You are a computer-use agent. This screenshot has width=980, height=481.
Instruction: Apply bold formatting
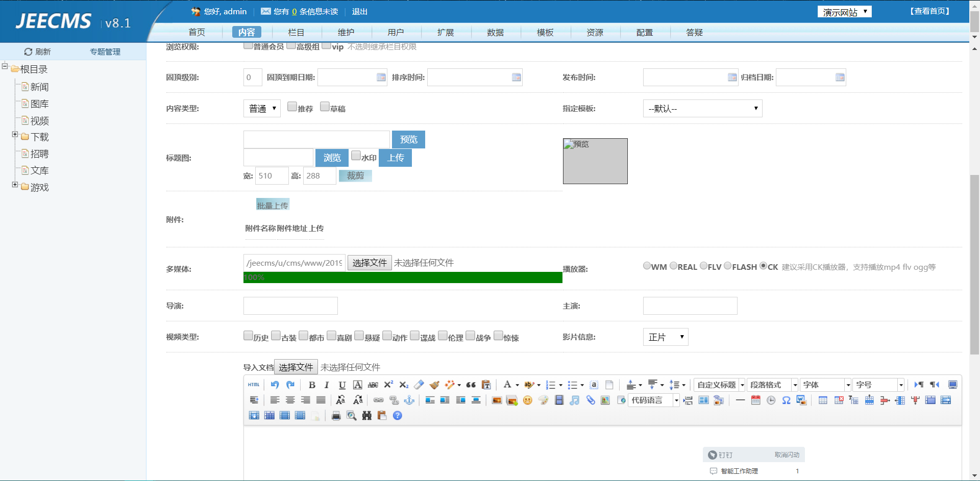coord(312,385)
